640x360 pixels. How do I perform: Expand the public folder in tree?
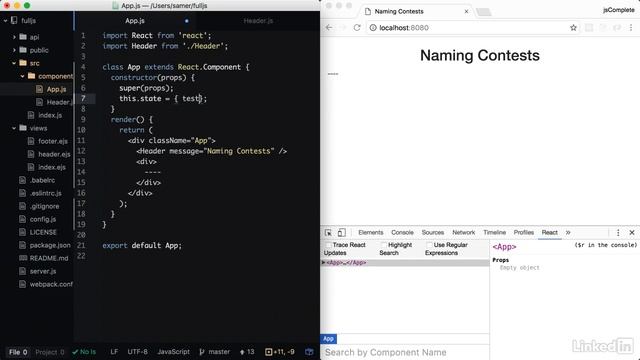(14, 50)
